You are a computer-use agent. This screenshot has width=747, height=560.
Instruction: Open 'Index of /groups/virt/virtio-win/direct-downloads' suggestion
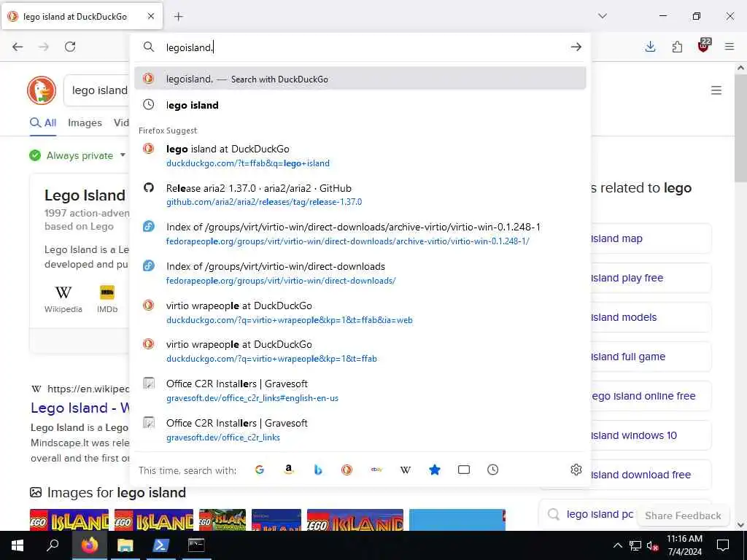click(x=360, y=273)
